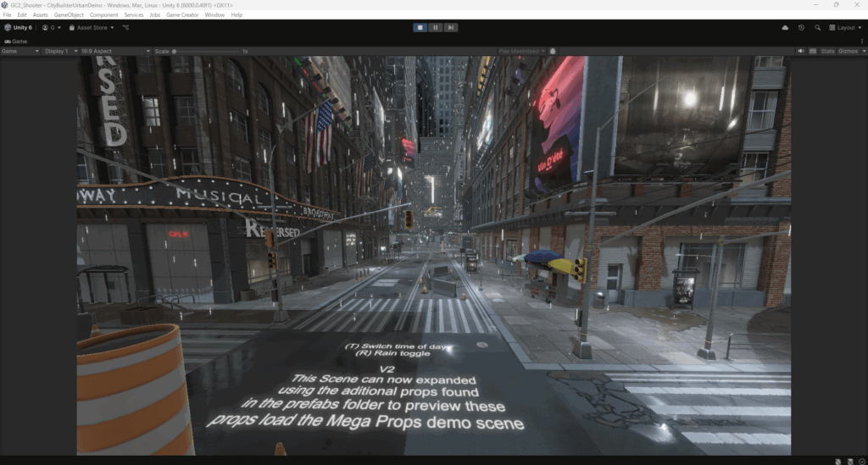The height and width of the screenshot is (465, 868).
Task: Open the Layout dropdown
Action: coord(847,28)
